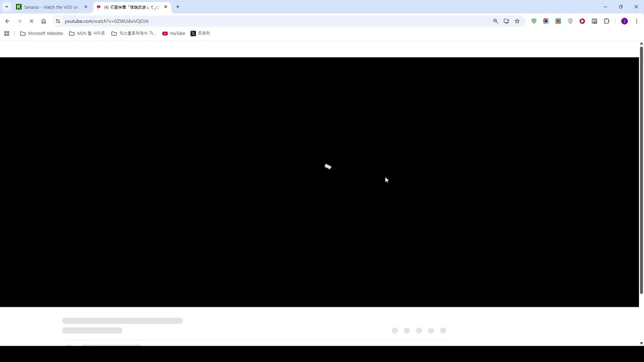
Task: Open a new tab with plus button
Action: [x=178, y=7]
